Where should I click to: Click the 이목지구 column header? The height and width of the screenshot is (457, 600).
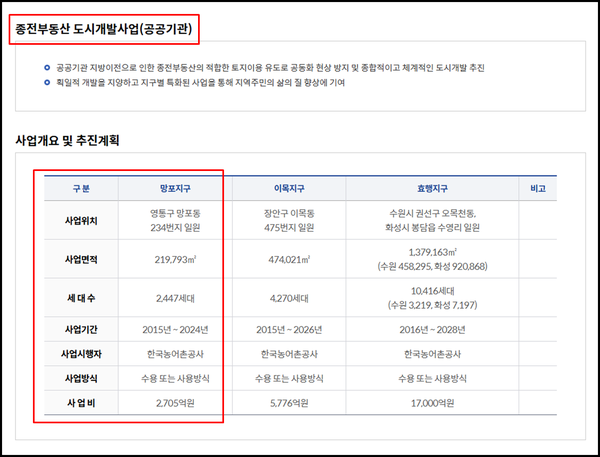(289, 189)
